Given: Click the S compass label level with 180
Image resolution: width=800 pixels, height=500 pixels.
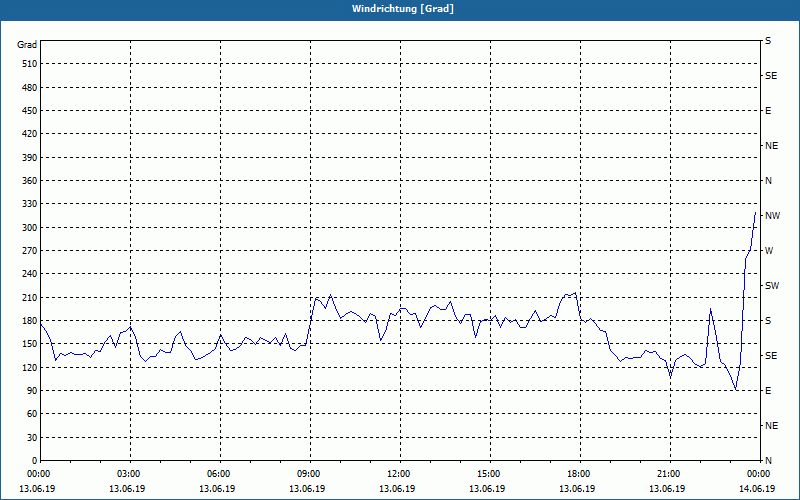Looking at the screenshot, I should 768,321.
